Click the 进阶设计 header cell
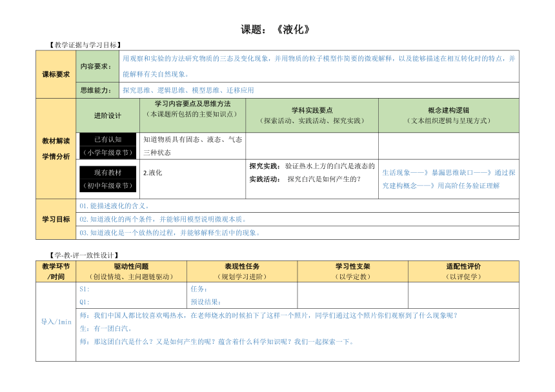 pyautogui.click(x=108, y=115)
